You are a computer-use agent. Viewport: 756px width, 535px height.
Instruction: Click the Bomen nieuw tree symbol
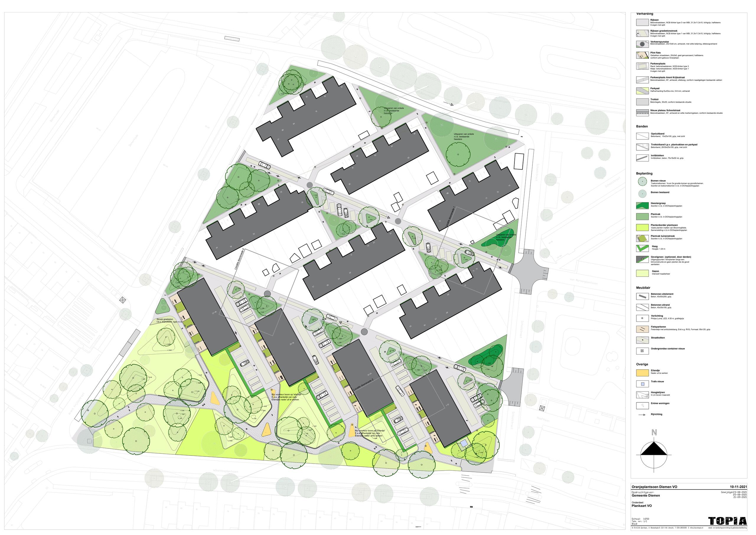pos(642,181)
